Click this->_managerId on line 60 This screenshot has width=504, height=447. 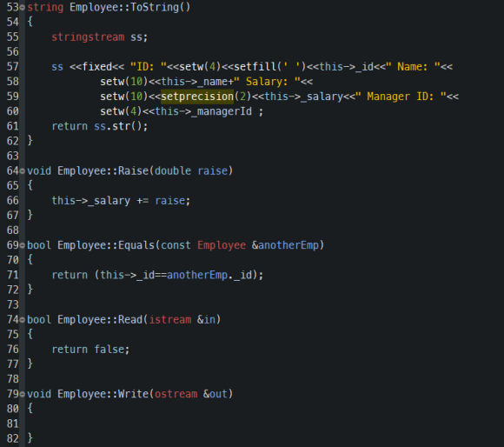pyautogui.click(x=203, y=111)
